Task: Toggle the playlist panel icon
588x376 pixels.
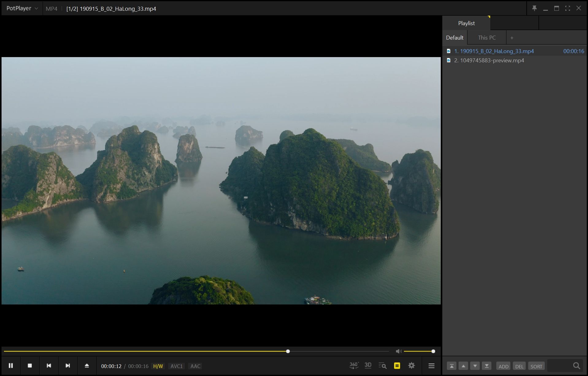Action: [x=397, y=366]
